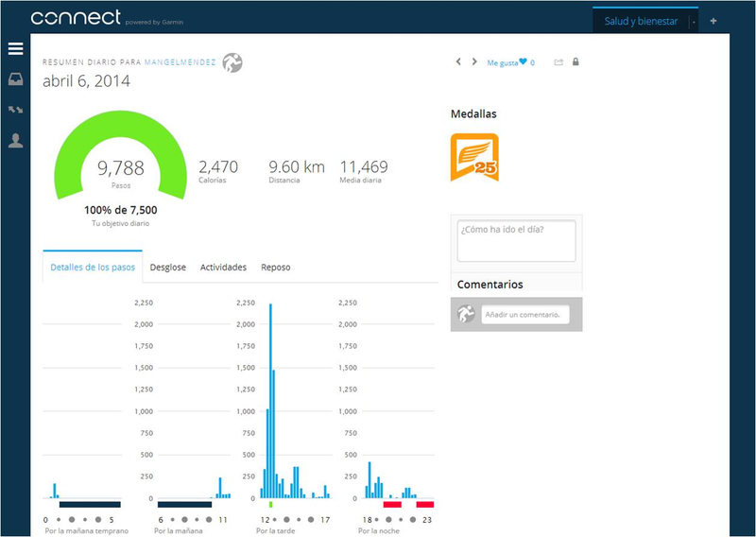This screenshot has width=756, height=537.
Task: Click the Tu objetivo diario caption
Action: tap(121, 223)
